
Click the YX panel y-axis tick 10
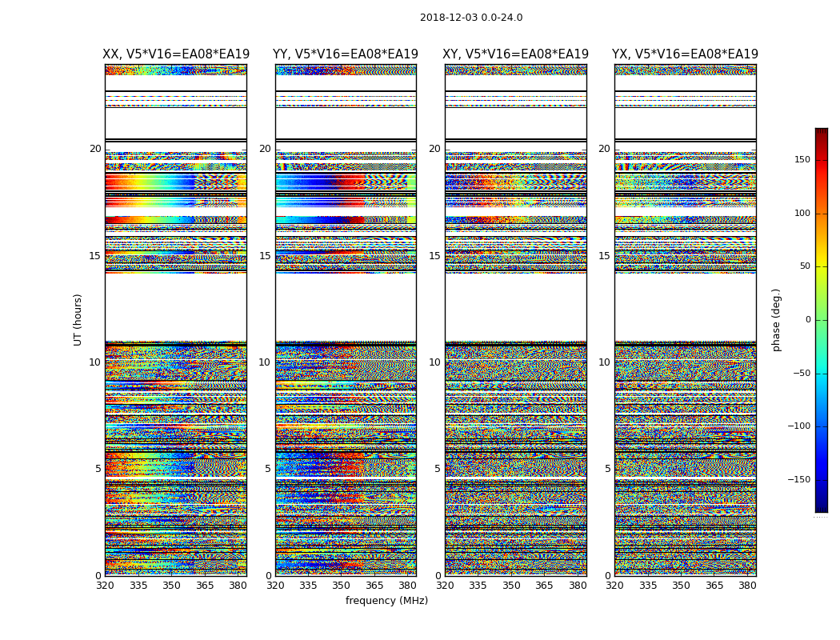pyautogui.click(x=604, y=362)
